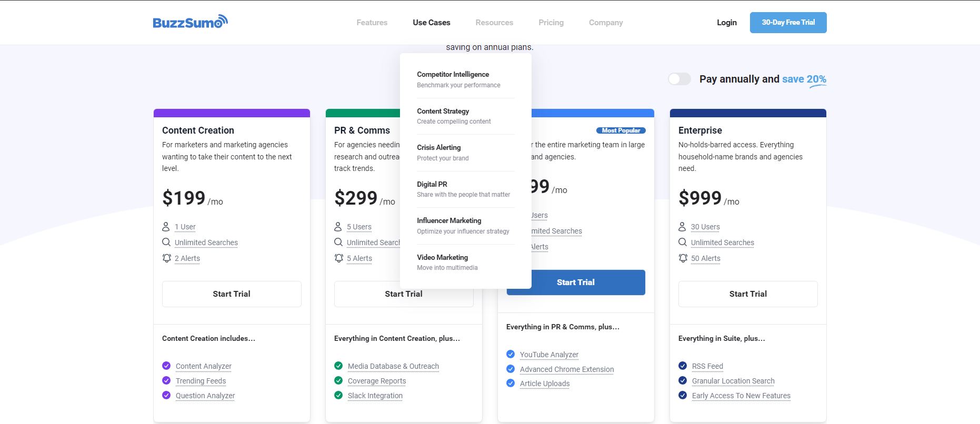Image resolution: width=980 pixels, height=424 pixels.
Task: Click the bell icon next to 2 Alerts
Action: pos(166,258)
